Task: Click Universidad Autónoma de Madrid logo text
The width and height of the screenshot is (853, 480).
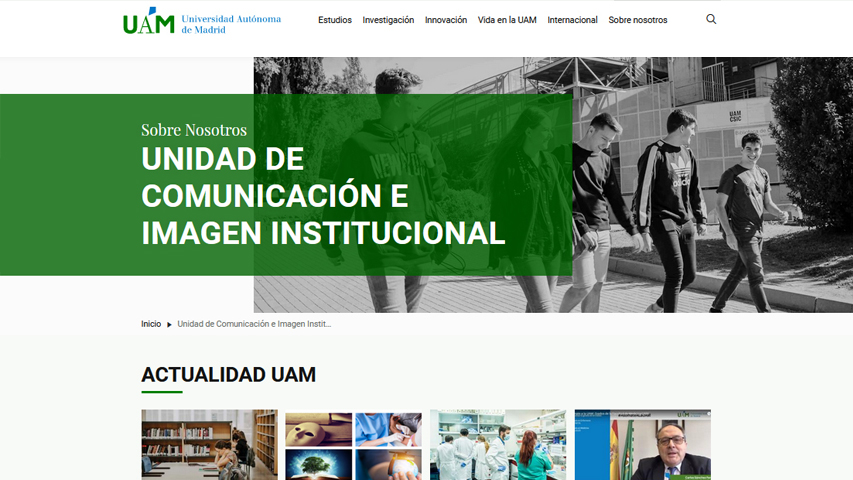Action: tap(231, 24)
